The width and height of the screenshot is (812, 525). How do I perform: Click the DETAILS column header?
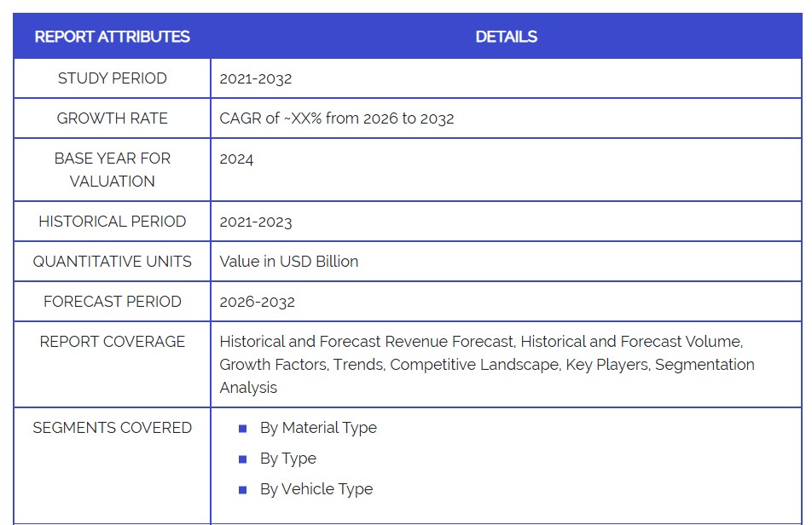[x=506, y=37]
